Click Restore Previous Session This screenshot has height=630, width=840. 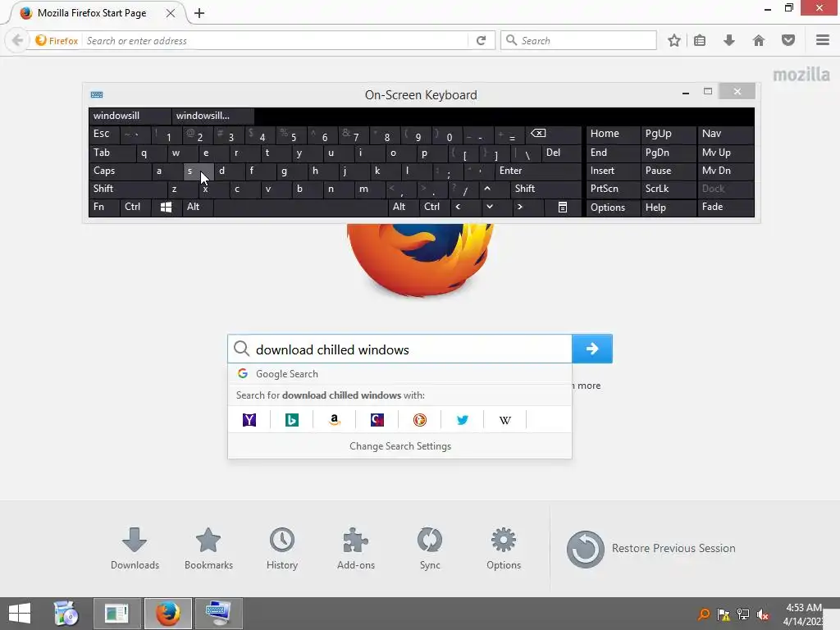click(x=651, y=549)
